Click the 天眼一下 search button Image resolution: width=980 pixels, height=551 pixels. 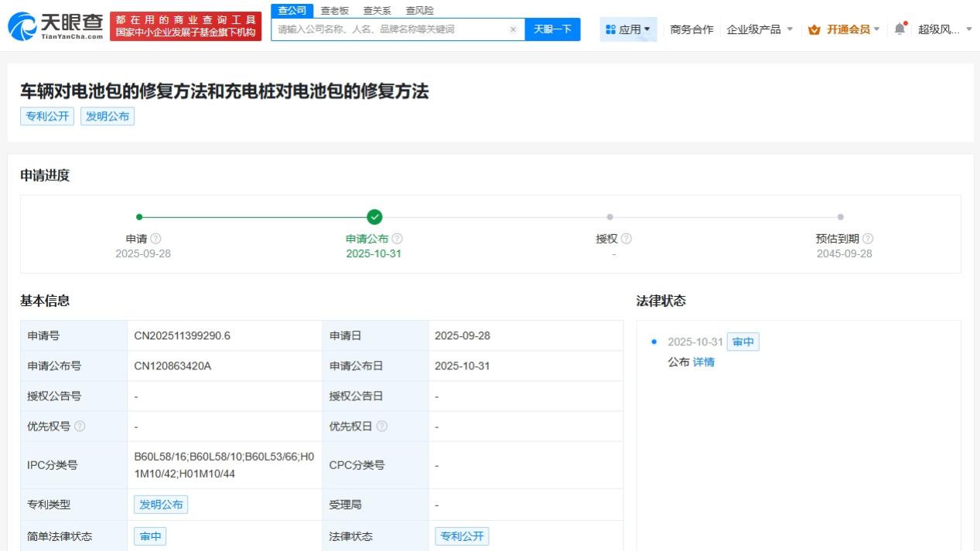(552, 29)
